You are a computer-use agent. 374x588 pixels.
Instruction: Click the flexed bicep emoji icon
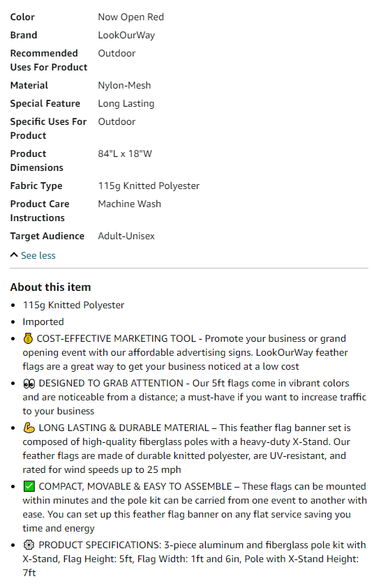pyautogui.click(x=29, y=428)
